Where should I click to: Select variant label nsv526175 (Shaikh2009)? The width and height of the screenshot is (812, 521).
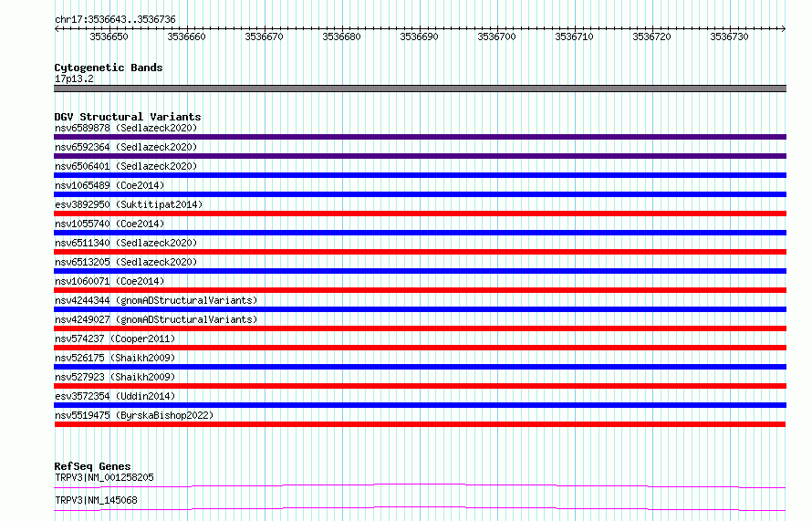coord(115,358)
